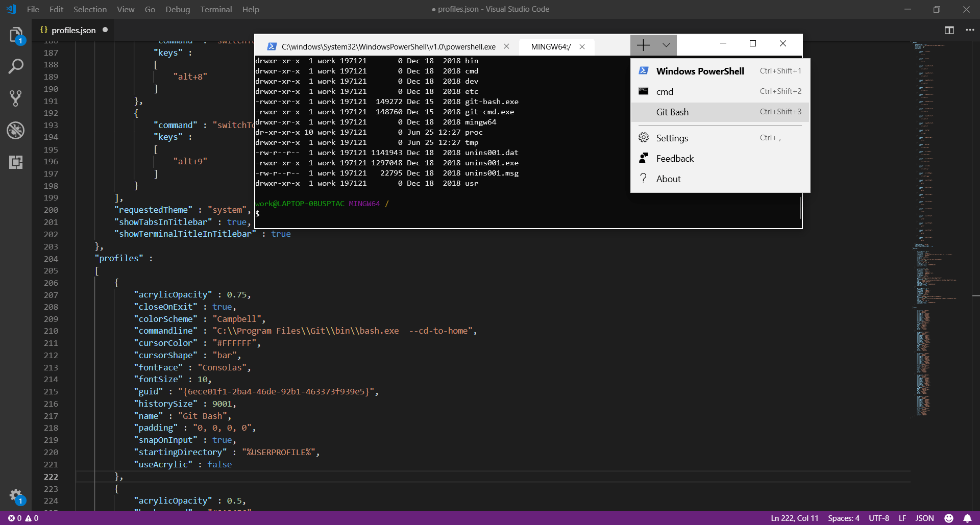Open the Search sidebar icon
The image size is (980, 525).
tap(16, 66)
